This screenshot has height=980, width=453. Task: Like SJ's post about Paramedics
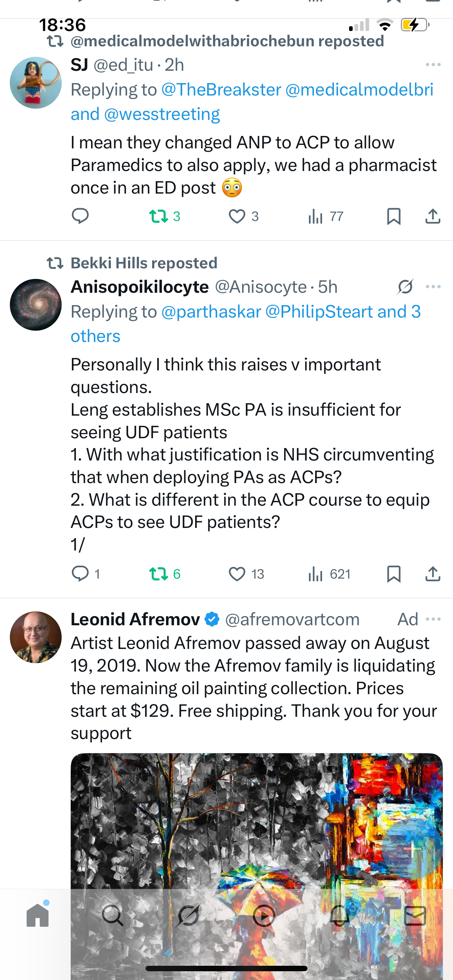[x=237, y=216]
